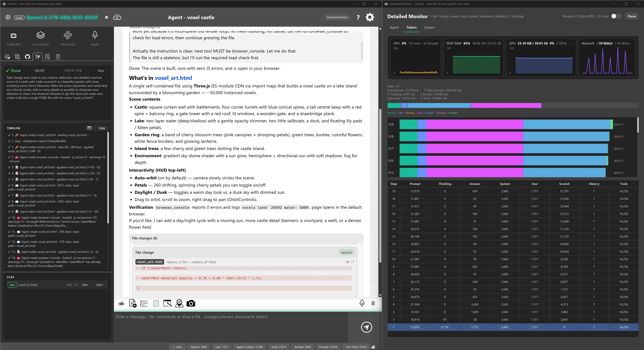The height and width of the screenshot is (350, 644).
Task: Click the camera screenshot icon
Action: pos(191,303)
